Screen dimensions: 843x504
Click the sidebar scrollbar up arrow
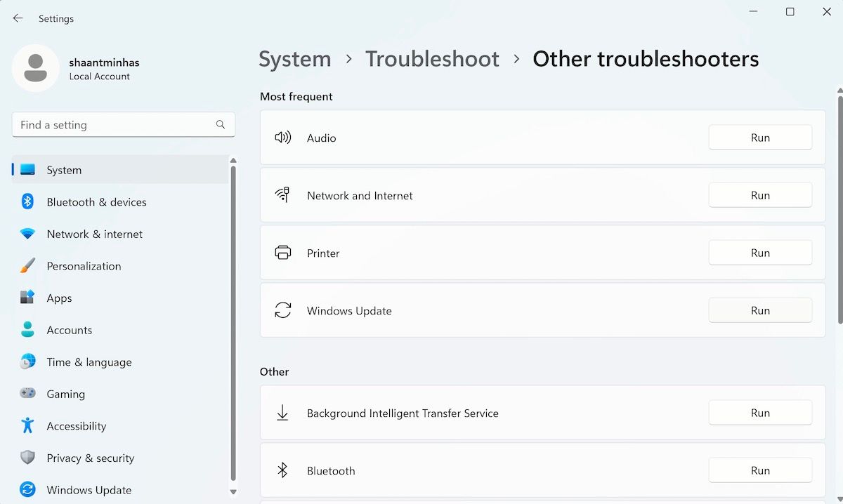pyautogui.click(x=233, y=161)
